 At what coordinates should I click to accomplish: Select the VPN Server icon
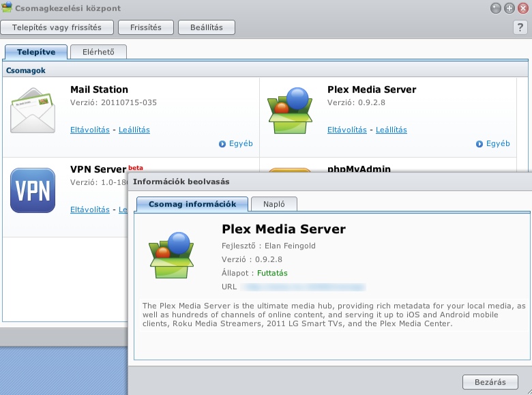[33, 190]
